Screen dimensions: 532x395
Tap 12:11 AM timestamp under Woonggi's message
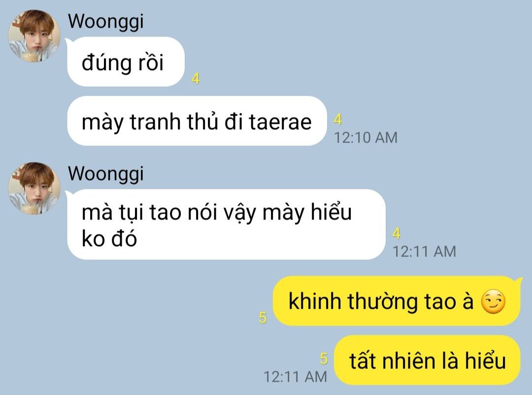click(424, 251)
